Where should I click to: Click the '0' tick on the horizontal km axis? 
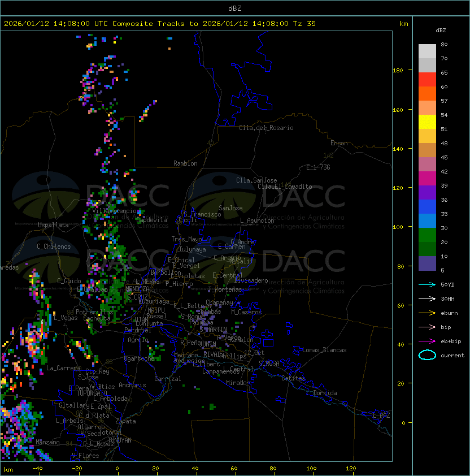[x=117, y=469]
